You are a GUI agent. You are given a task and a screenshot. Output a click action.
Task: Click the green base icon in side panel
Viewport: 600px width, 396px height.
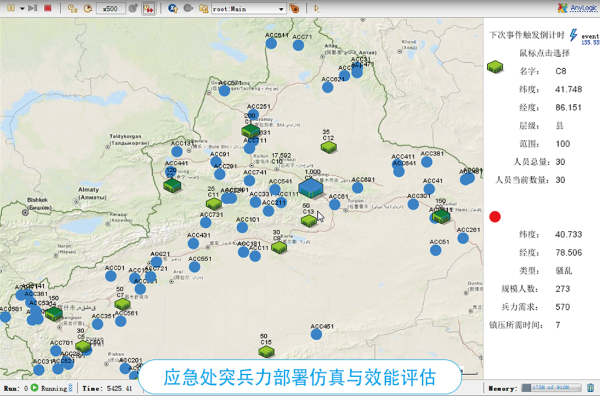tap(495, 67)
